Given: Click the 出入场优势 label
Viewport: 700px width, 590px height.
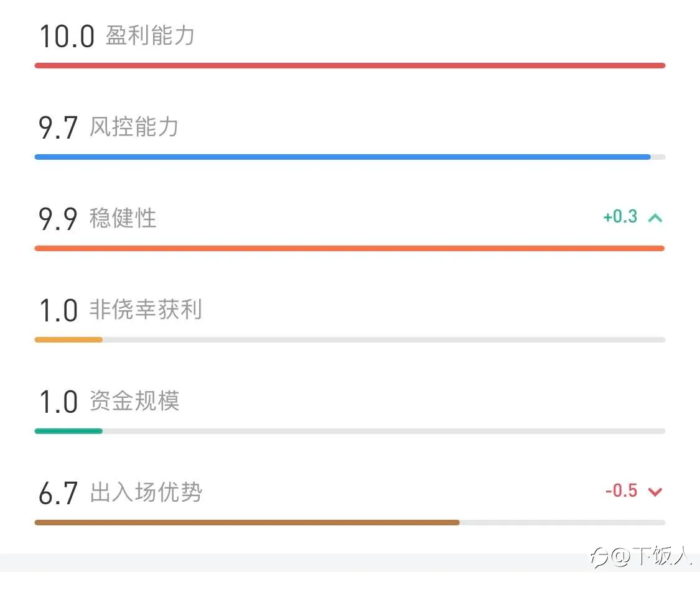Looking at the screenshot, I should tap(146, 492).
